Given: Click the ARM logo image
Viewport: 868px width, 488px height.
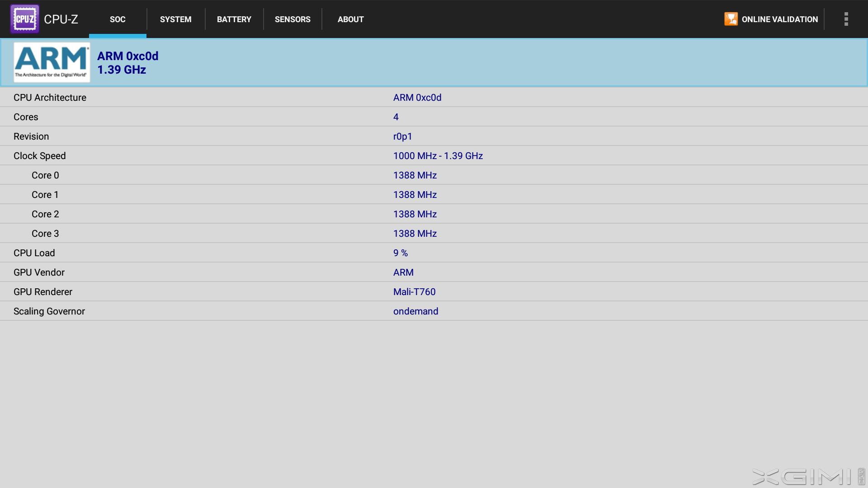Looking at the screenshot, I should coord(52,62).
